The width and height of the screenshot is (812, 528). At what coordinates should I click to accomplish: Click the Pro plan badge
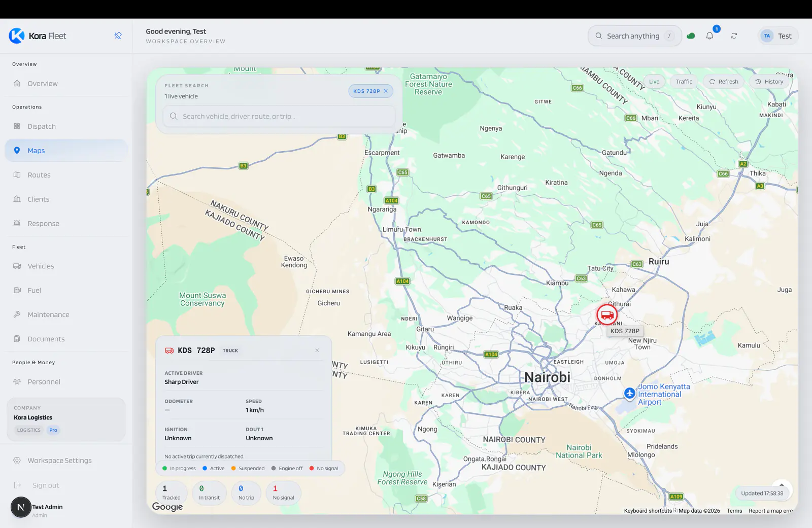[53, 430]
